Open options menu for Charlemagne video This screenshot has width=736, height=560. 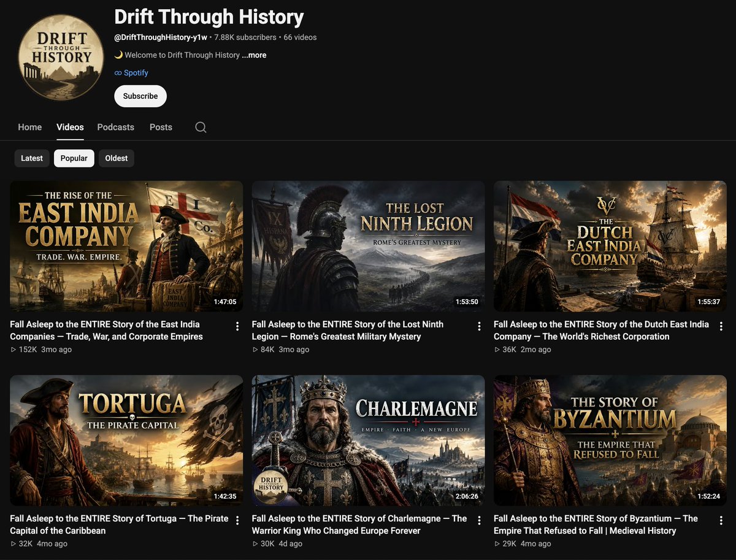pyautogui.click(x=479, y=521)
